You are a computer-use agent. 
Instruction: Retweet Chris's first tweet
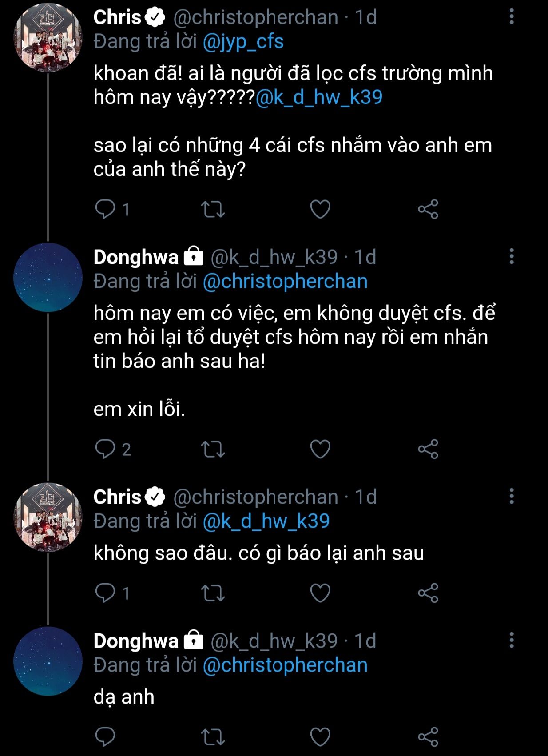(213, 209)
